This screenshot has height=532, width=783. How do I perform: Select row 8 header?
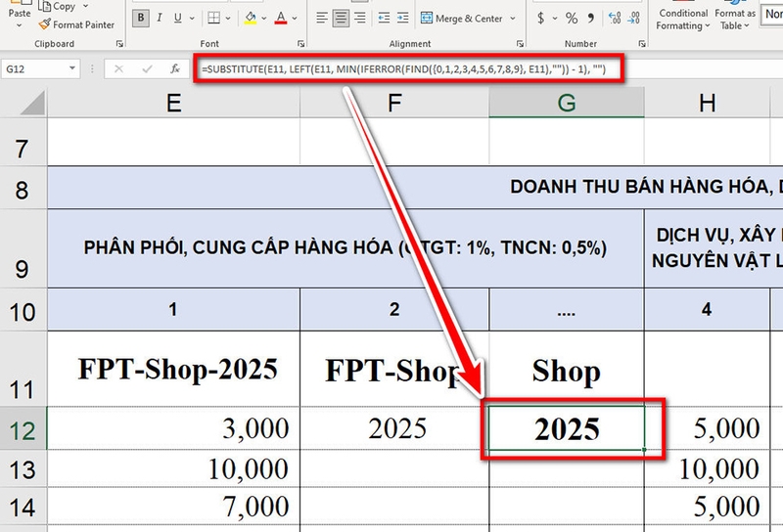[23, 188]
